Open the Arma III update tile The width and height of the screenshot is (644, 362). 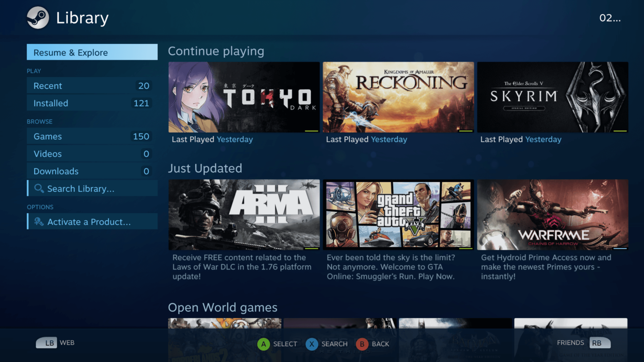[x=244, y=215]
